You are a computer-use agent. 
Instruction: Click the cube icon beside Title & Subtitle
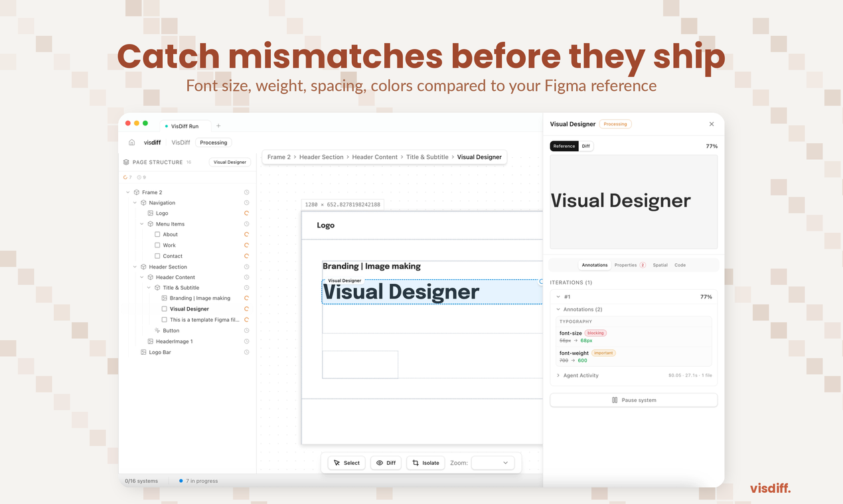pyautogui.click(x=157, y=288)
